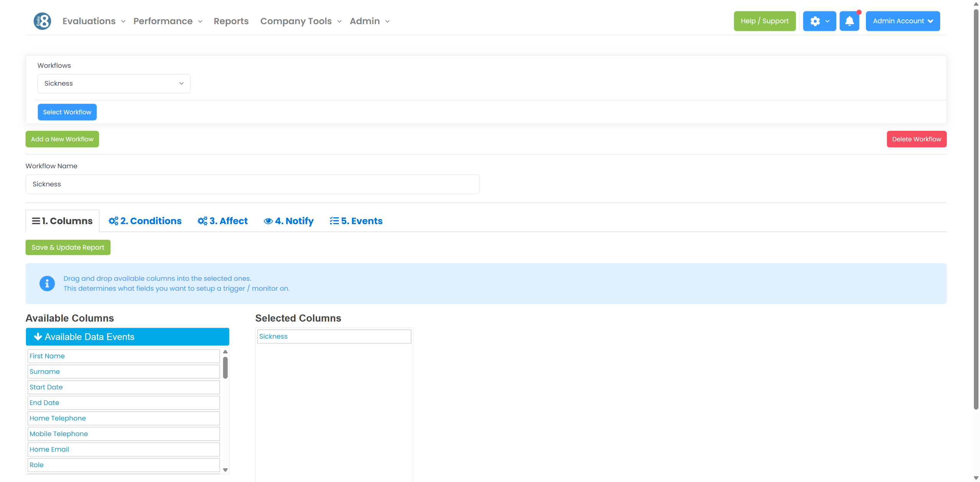
Task: Expand the Workflows Sickness dropdown
Action: pyautogui.click(x=114, y=83)
